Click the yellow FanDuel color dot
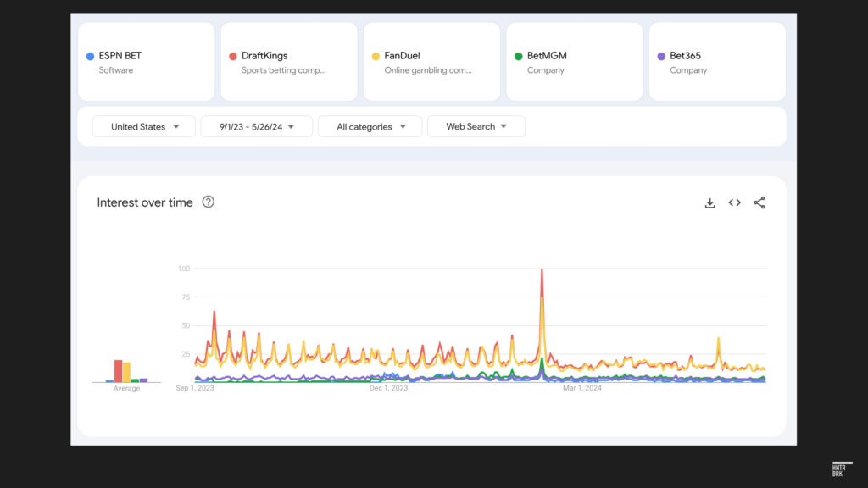This screenshot has height=488, width=868. [376, 56]
